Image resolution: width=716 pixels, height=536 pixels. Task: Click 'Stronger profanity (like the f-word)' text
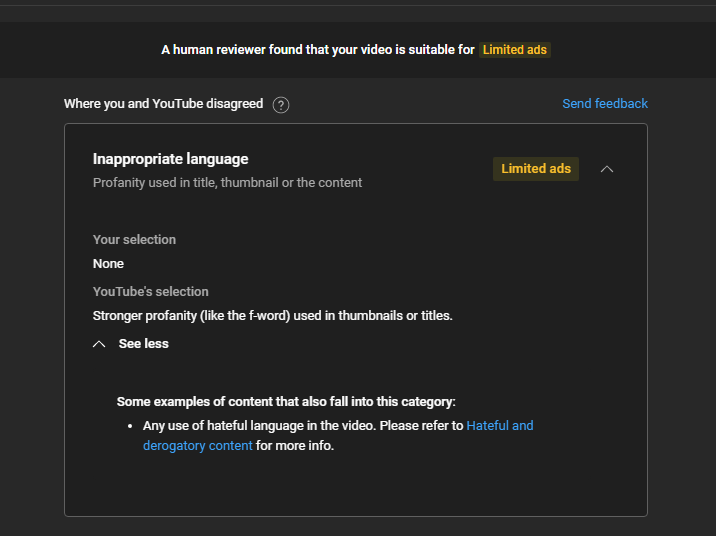[191, 316]
